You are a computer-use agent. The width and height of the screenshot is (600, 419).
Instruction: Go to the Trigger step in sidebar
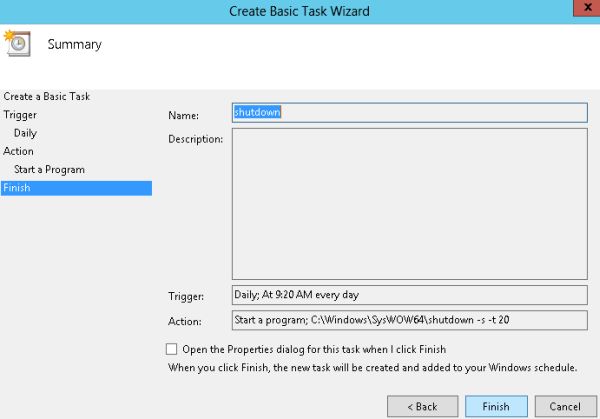[20, 115]
